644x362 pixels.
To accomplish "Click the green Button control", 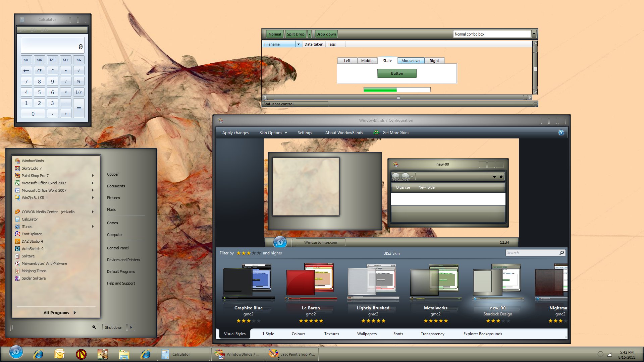I will [397, 73].
